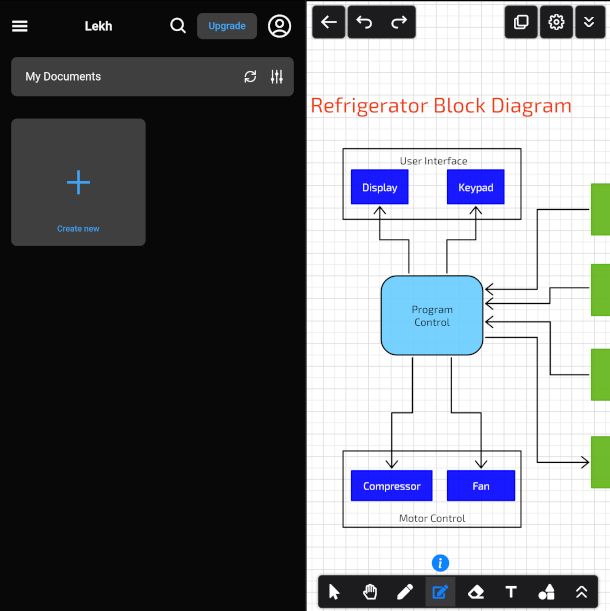The height and width of the screenshot is (611, 610).
Task: Select the smart draw edit tool
Action: coord(440,592)
